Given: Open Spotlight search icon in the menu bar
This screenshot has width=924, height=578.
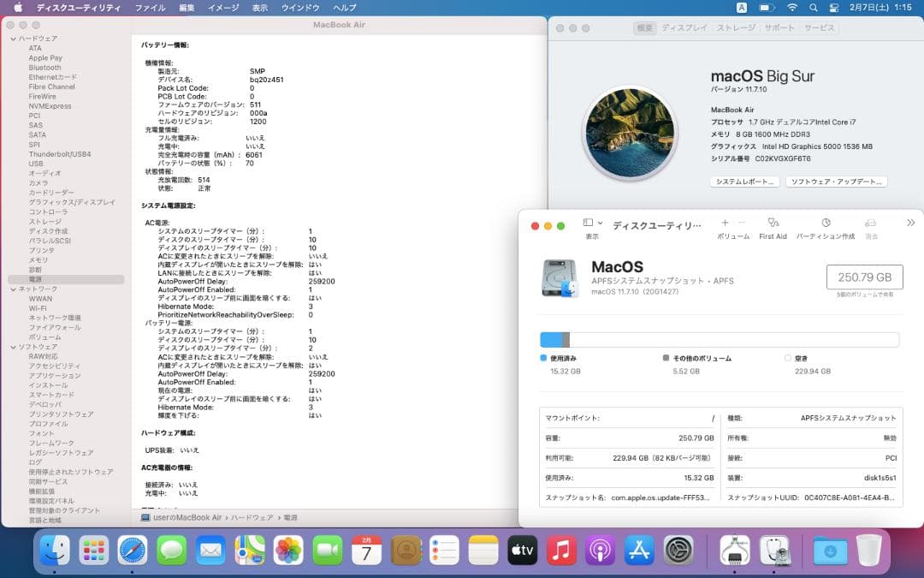Looking at the screenshot, I should 814,8.
